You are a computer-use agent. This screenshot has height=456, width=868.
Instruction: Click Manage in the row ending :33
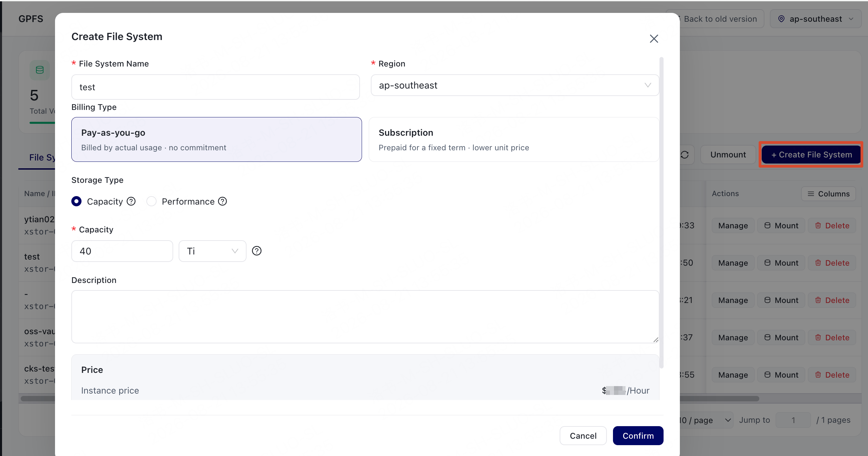pyautogui.click(x=733, y=226)
